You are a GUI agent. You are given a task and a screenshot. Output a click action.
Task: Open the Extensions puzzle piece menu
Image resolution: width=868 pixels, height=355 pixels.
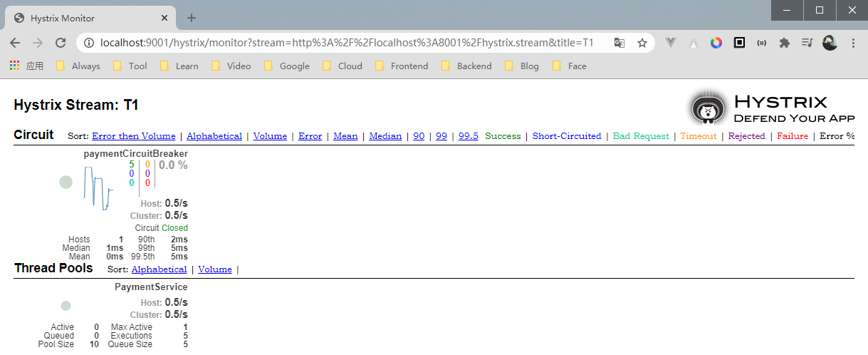(785, 43)
